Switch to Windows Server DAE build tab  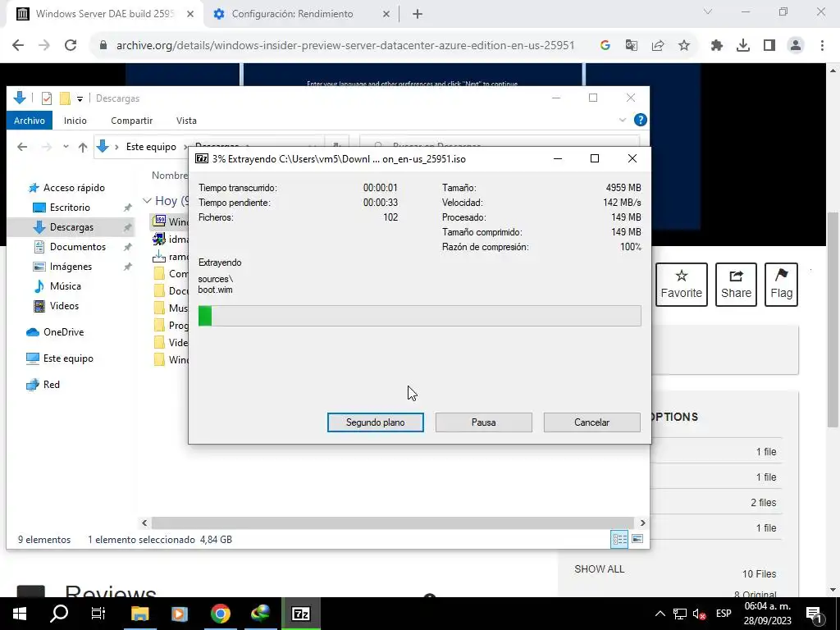pyautogui.click(x=104, y=14)
